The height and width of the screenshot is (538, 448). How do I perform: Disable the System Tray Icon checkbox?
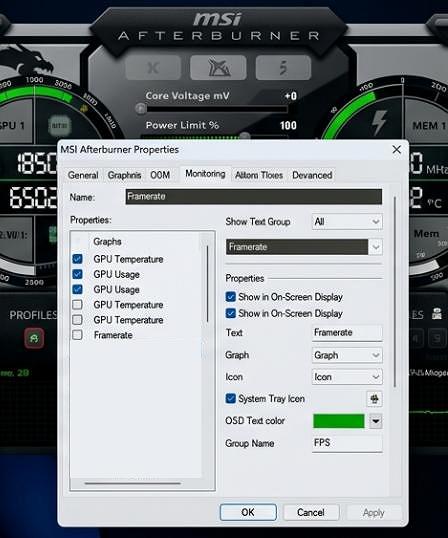231,398
